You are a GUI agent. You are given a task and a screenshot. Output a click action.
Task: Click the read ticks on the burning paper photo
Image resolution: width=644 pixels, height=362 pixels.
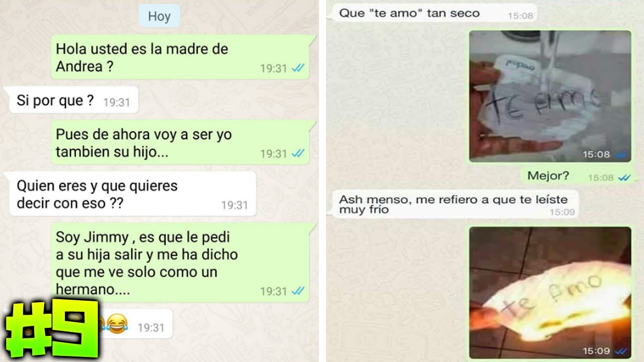pyautogui.click(x=621, y=351)
